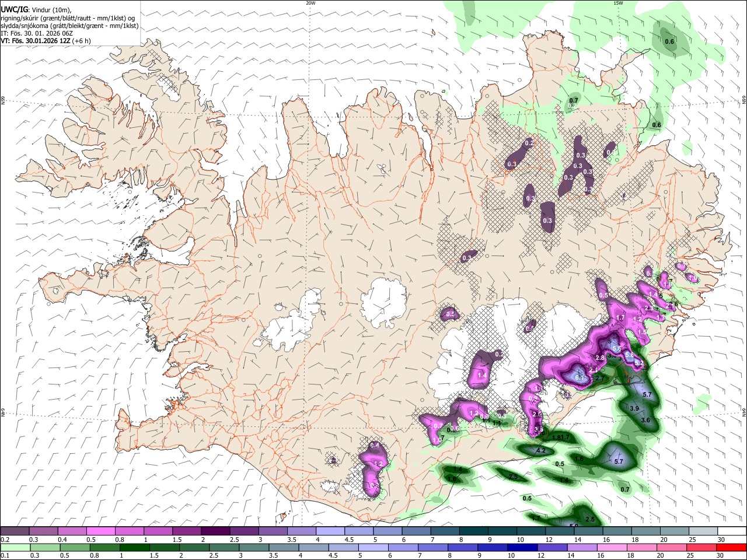Click the 5.5 snowfall value in the southeast
Image resolution: width=747 pixels, height=560 pixels.
(x=616, y=348)
